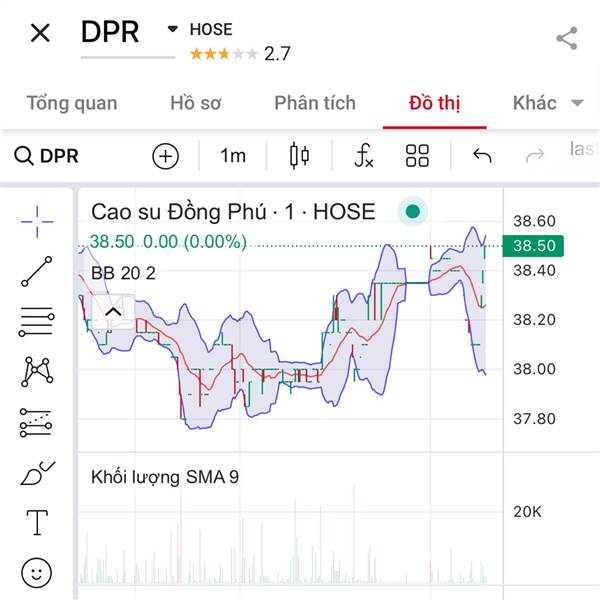600x600 pixels.
Task: Click the 37.80 price axis label
Action: point(534,419)
